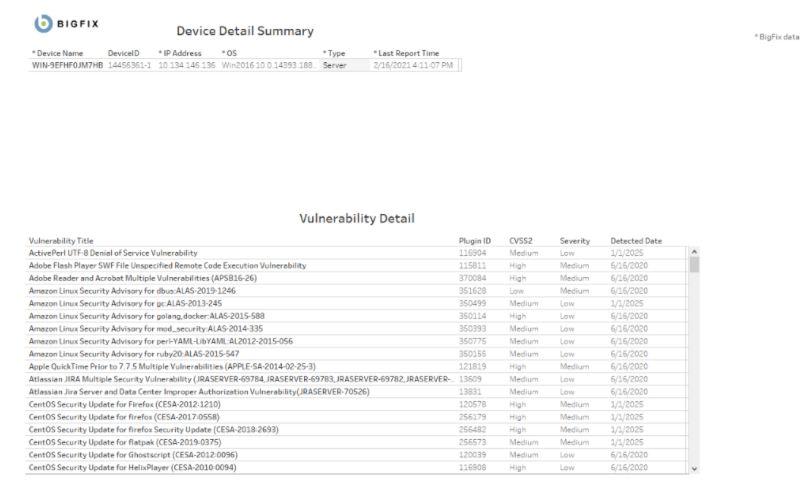Click detected date in HelixPlayer row
The width and height of the screenshot is (806, 493).
tap(629, 467)
